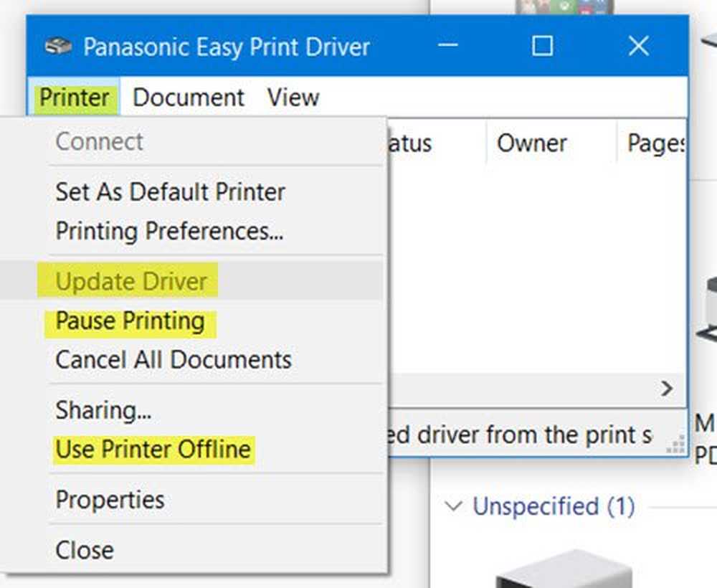Open Printing Preferences...
Viewport: 717px width, 588px height.
click(x=169, y=231)
